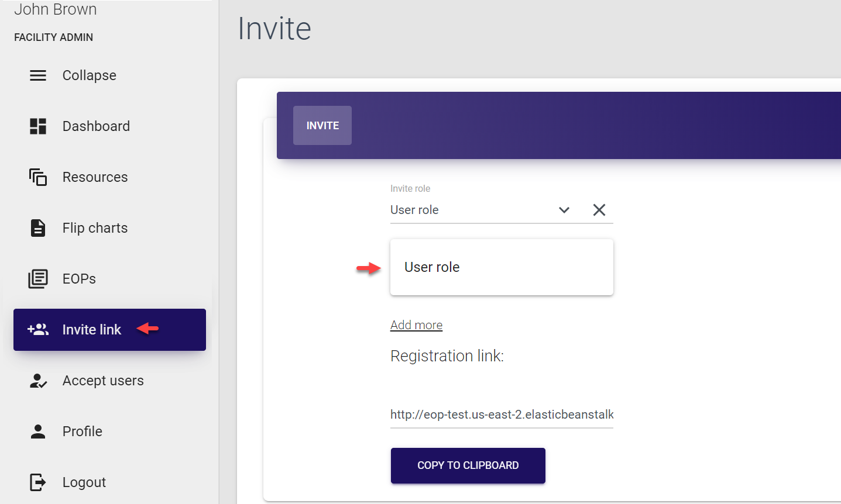Select the User role dropdown option
The width and height of the screenshot is (841, 504).
(501, 267)
